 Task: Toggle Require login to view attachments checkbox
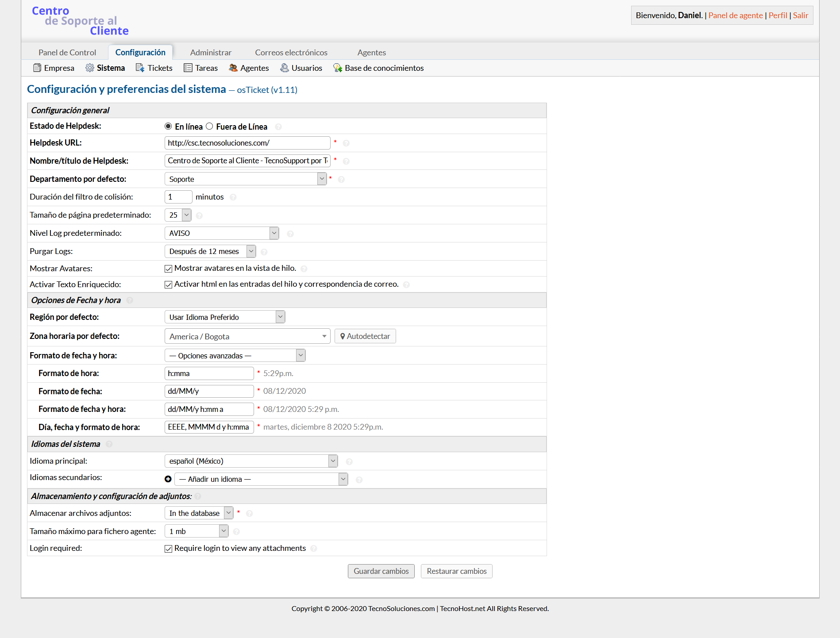click(169, 549)
